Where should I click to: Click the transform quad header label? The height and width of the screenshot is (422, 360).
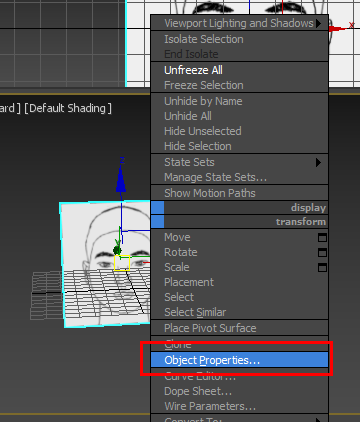301,222
